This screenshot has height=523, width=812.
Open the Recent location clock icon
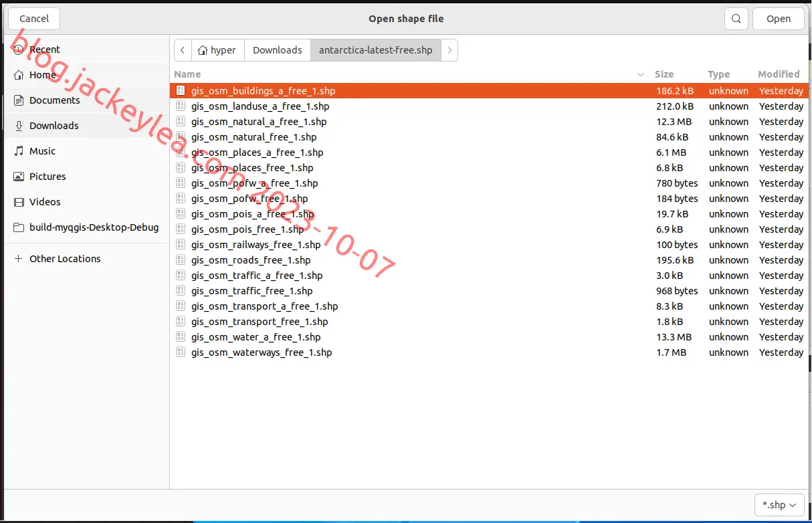19,49
